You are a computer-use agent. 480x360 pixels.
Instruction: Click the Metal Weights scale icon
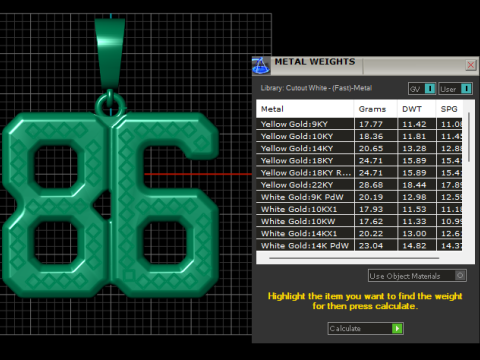(261, 65)
